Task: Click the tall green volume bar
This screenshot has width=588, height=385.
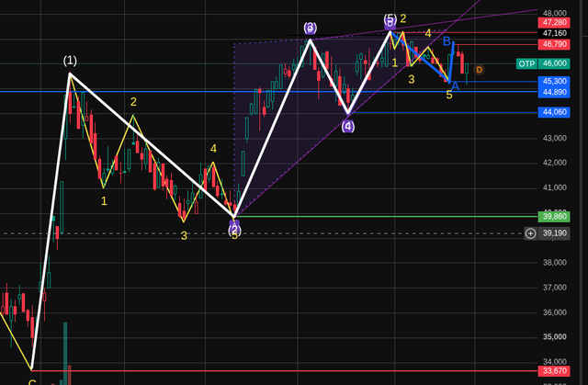Action: tap(65, 353)
